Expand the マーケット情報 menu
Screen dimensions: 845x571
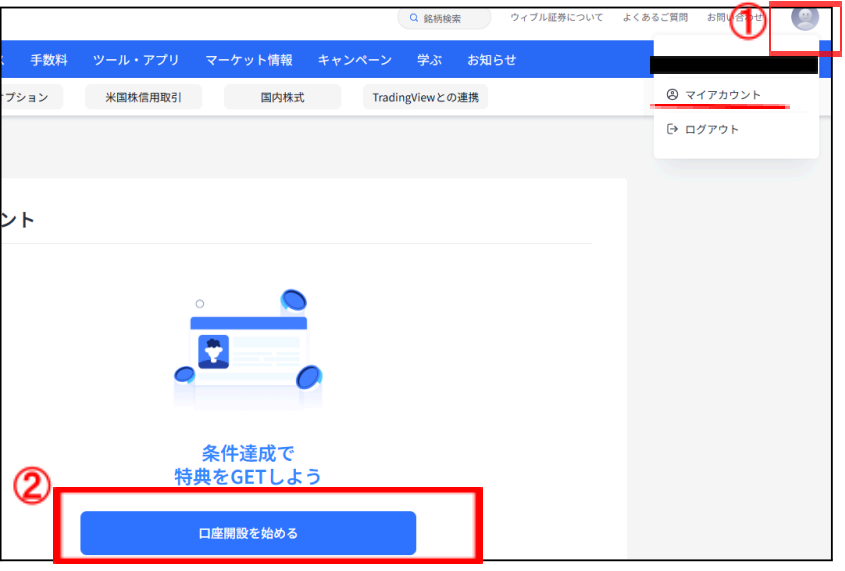coord(249,60)
